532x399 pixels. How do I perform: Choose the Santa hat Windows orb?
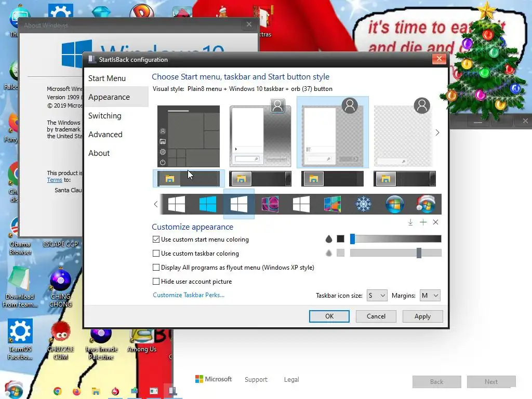coord(425,204)
